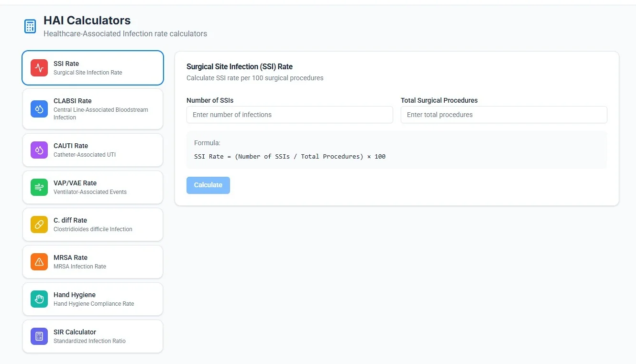Click 'Central Line-Associated Bloodstream Infection' description
This screenshot has height=364, width=636.
pyautogui.click(x=101, y=114)
